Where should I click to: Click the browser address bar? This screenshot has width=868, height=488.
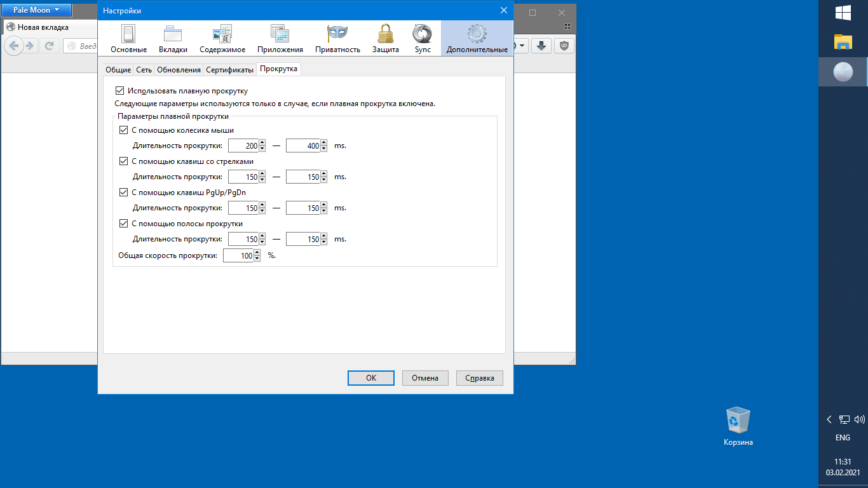[x=79, y=46]
